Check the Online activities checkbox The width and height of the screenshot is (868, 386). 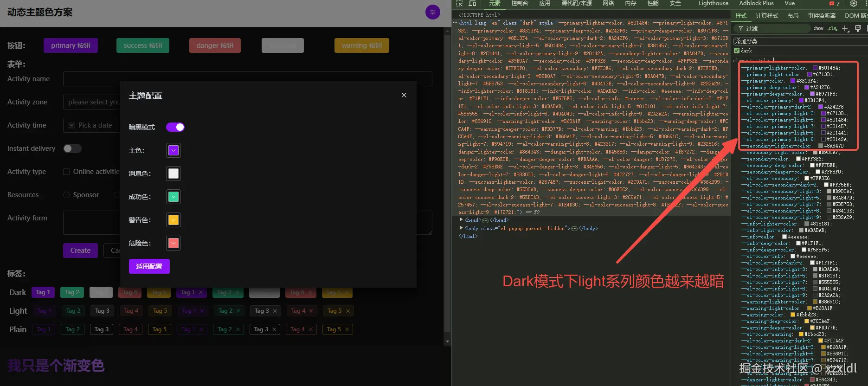point(66,172)
